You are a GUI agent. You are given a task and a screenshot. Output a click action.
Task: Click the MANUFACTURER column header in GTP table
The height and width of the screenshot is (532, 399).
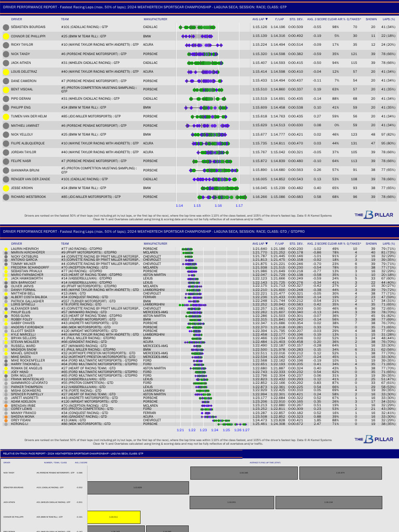tap(155, 19)
